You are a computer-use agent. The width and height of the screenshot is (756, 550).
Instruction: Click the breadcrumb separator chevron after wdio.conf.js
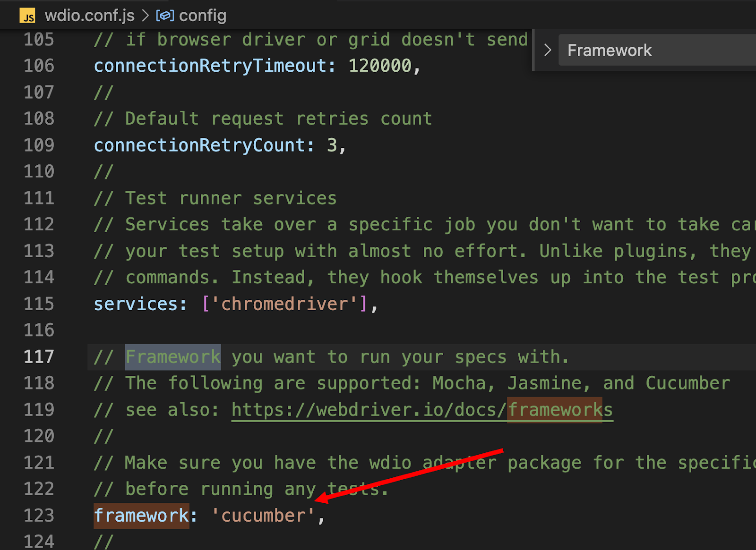click(x=146, y=16)
